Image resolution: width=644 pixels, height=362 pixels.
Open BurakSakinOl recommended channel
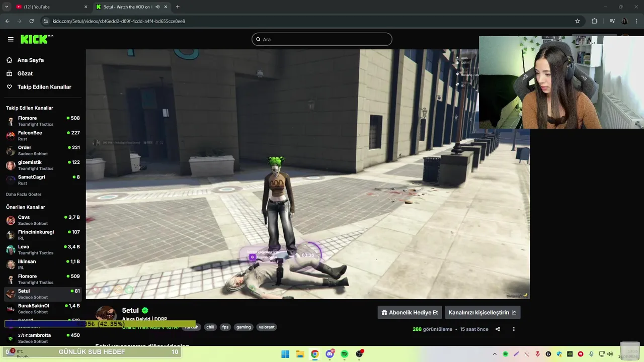43,309
